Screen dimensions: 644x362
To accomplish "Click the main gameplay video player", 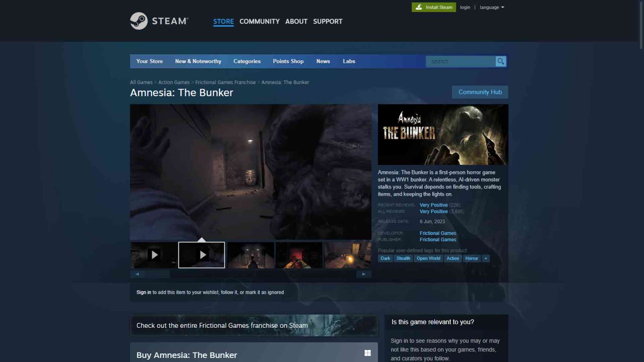I will tap(251, 172).
